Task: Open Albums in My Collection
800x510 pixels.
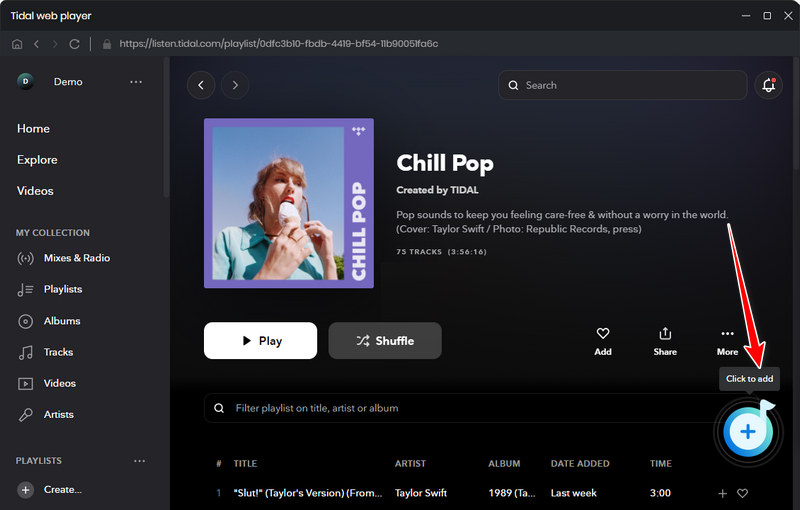Action: tap(49, 321)
